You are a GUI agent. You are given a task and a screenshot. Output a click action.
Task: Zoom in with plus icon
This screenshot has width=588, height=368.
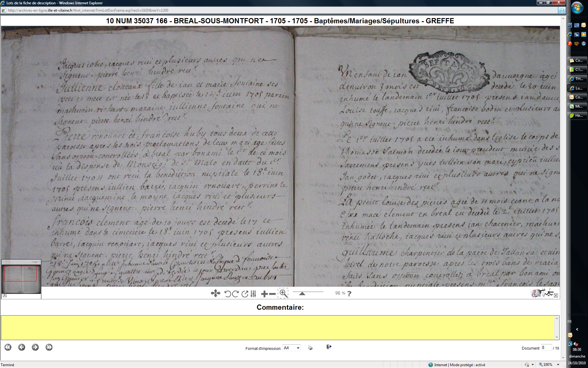click(x=264, y=294)
